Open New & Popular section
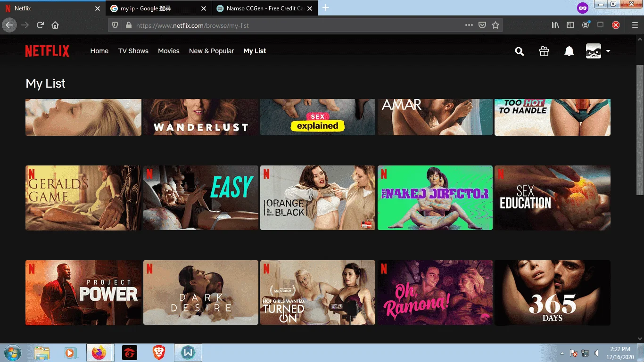 tap(211, 51)
